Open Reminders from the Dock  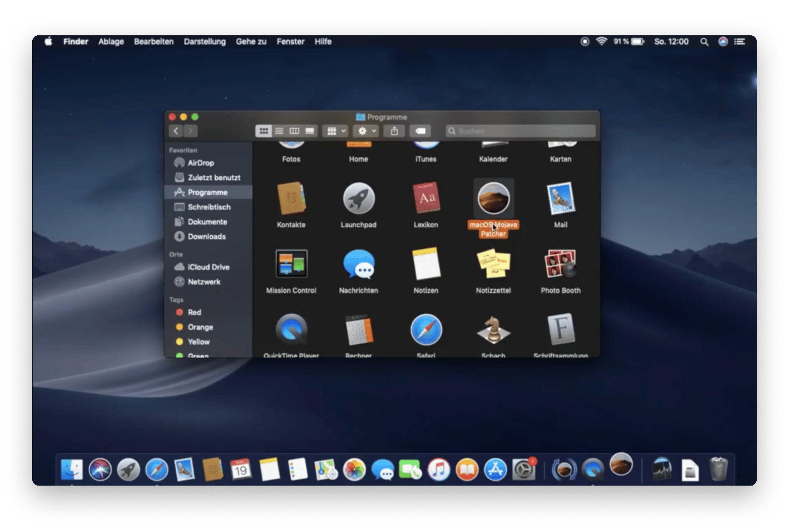297,470
